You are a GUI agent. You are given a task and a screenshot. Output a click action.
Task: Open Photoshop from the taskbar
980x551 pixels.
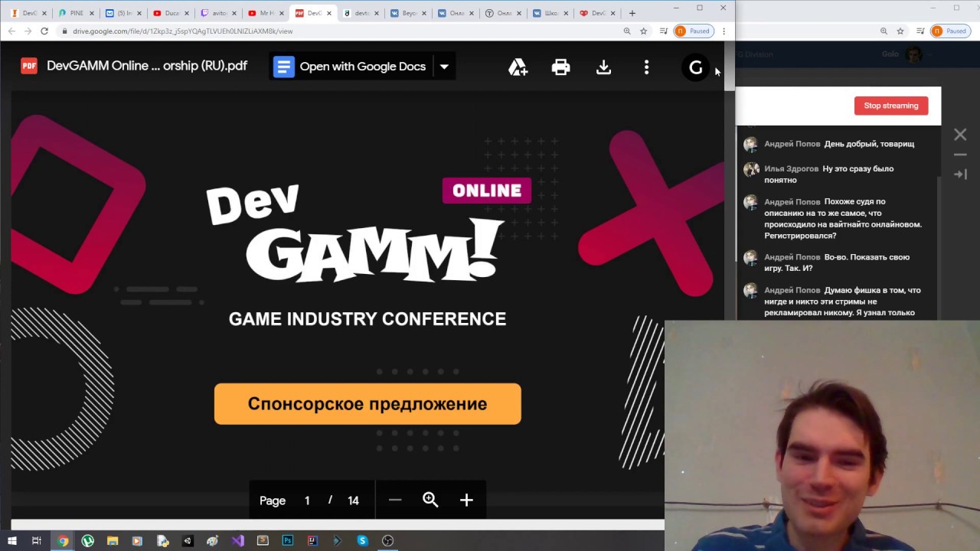(x=288, y=540)
